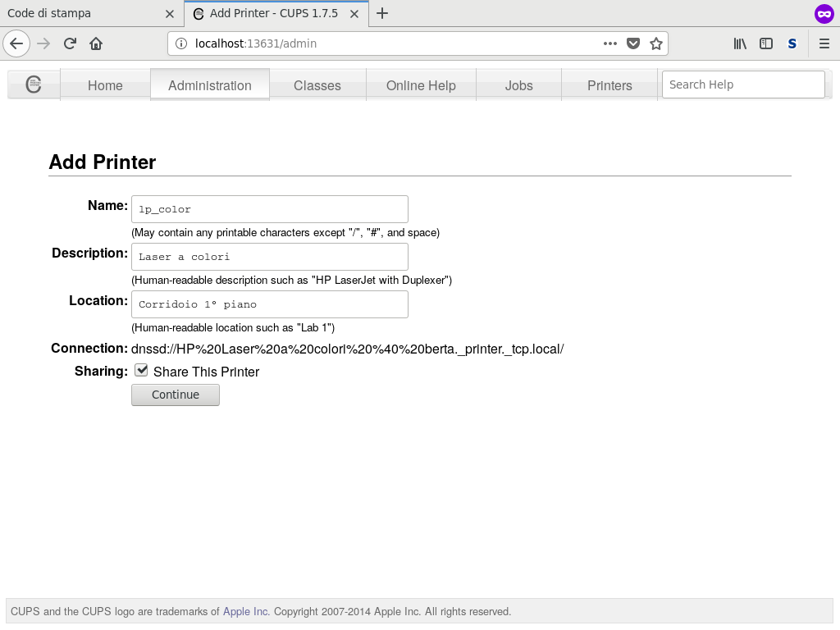Open the Home section of CUPS

[x=105, y=85]
